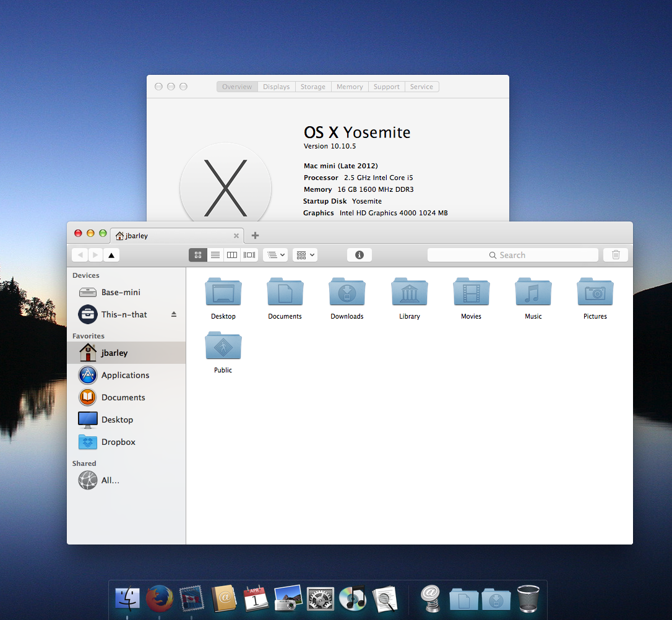Close the jbarley tab
The width and height of the screenshot is (672, 620).
tap(236, 236)
